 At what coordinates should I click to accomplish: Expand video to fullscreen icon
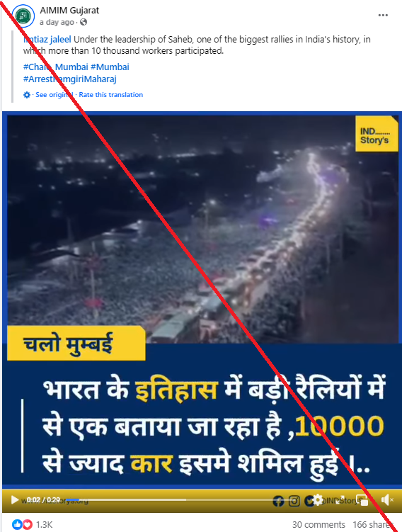[340, 500]
